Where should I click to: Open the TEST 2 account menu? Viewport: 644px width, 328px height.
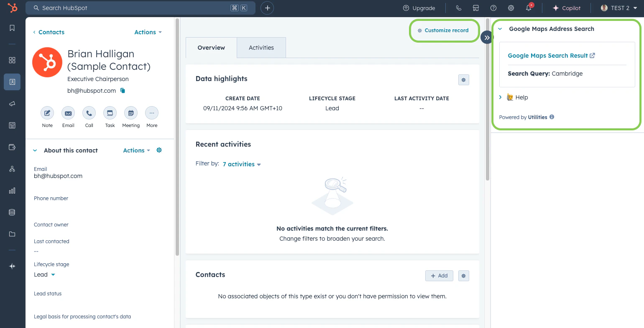[618, 8]
